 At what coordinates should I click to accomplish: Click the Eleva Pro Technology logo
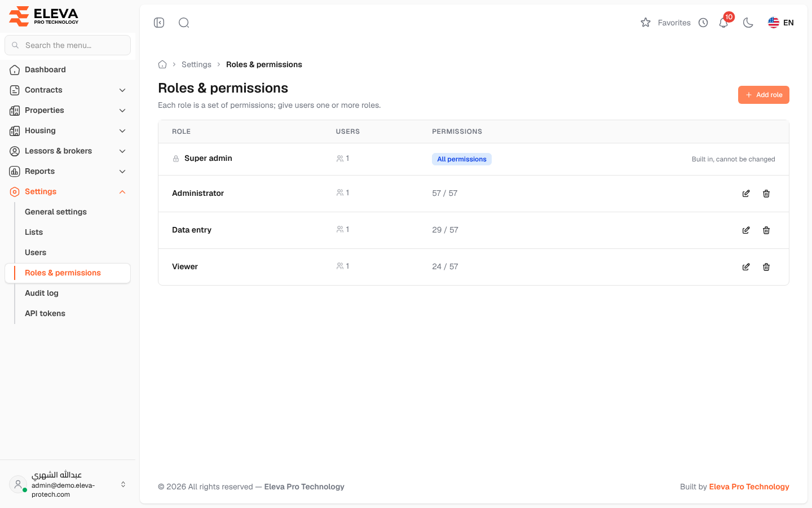coord(44,16)
